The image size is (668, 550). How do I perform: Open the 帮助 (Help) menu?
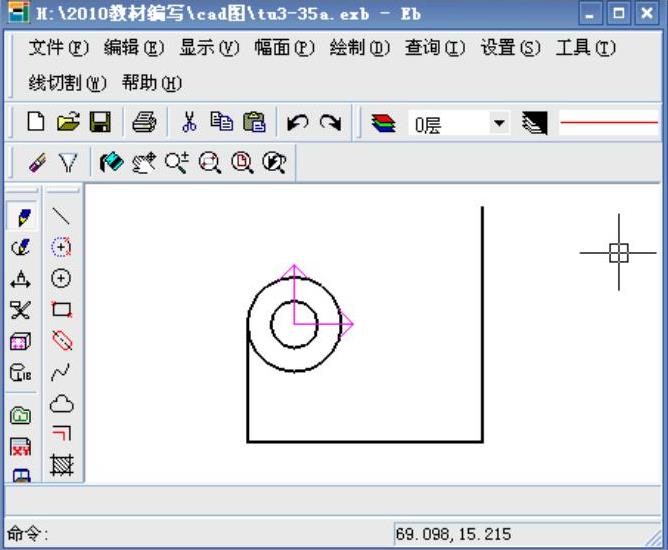coord(152,83)
